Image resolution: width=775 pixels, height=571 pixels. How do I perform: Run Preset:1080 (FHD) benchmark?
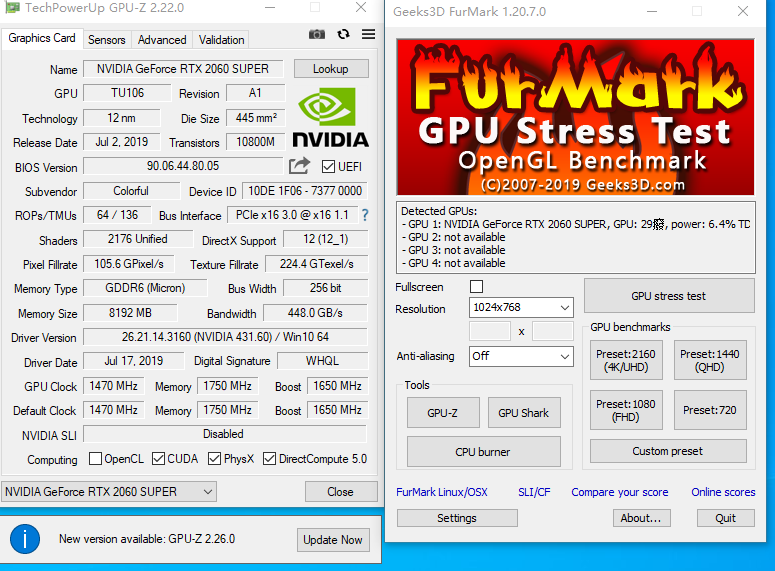point(626,410)
